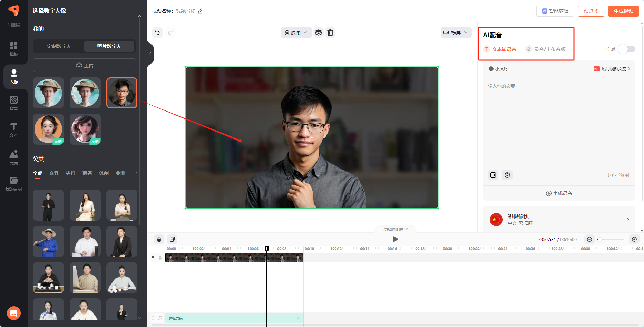Delete the timeline clip with trash icon
The height and width of the screenshot is (327, 644).
[159, 239]
